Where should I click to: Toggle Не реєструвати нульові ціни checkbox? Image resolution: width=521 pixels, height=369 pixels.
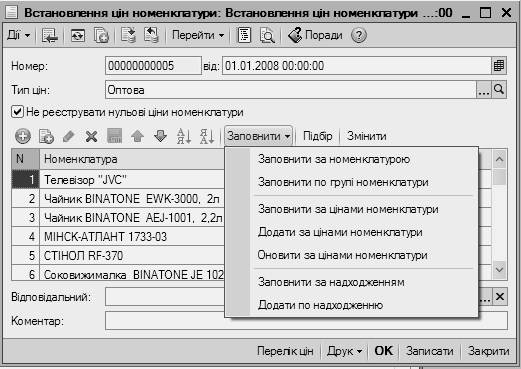pos(17,112)
